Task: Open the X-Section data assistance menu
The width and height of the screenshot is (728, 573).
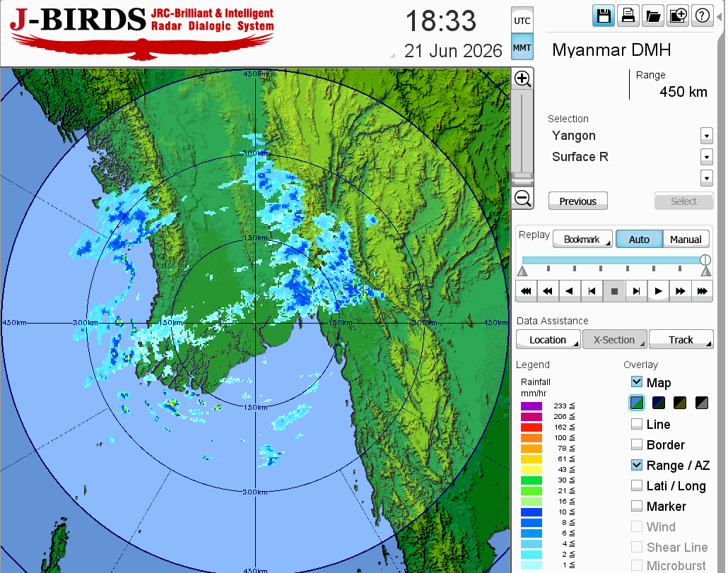Action: 615,340
